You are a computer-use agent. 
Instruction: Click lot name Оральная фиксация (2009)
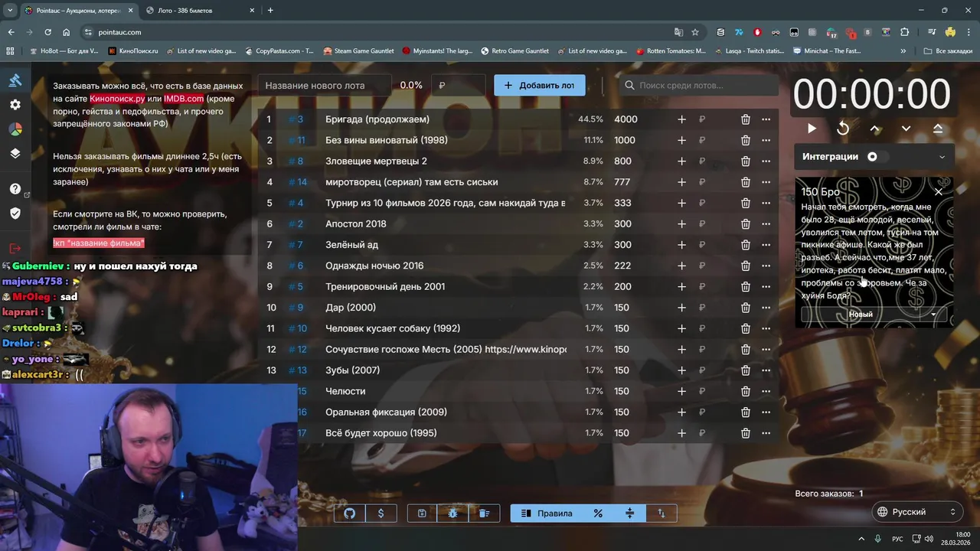click(x=386, y=412)
